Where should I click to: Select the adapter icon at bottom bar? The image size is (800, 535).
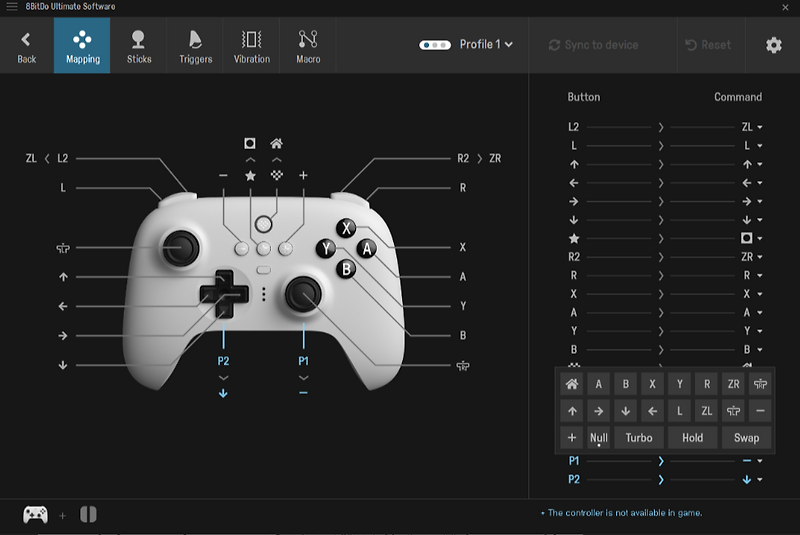click(x=88, y=515)
